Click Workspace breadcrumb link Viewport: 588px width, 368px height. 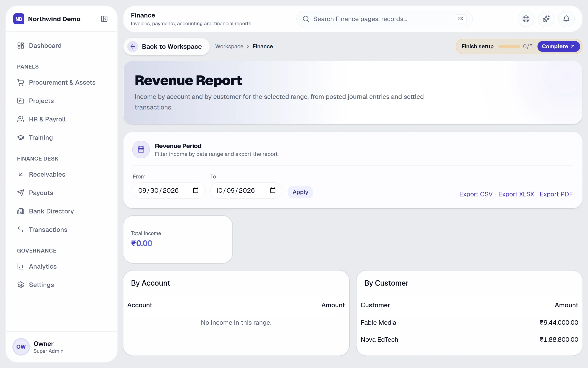click(229, 46)
